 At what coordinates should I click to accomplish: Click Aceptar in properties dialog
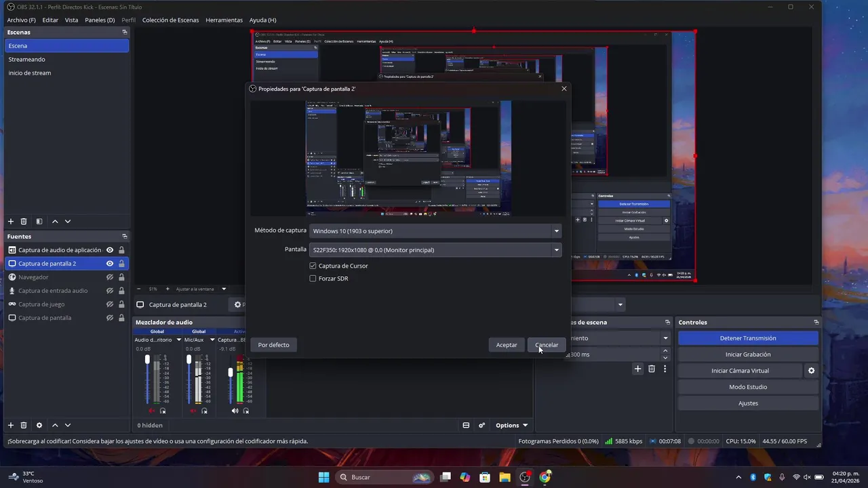point(507,345)
